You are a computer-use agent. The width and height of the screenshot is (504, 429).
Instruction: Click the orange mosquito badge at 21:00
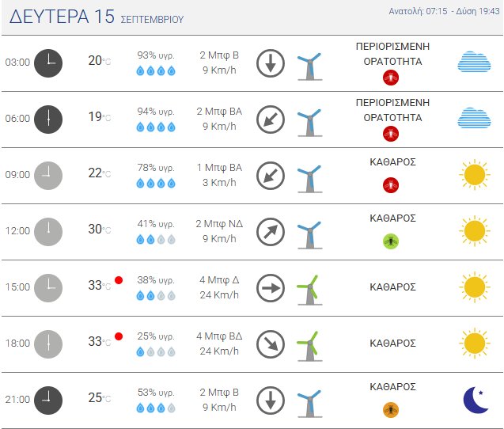point(390,409)
